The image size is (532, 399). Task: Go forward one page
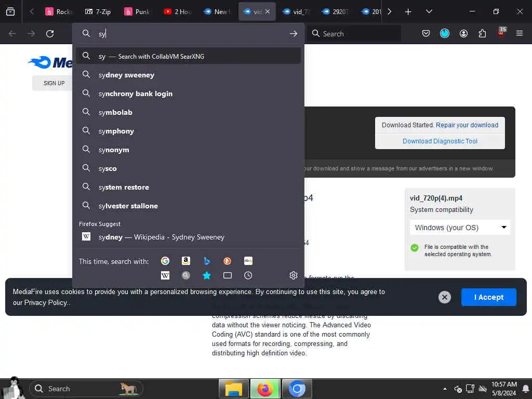31,34
